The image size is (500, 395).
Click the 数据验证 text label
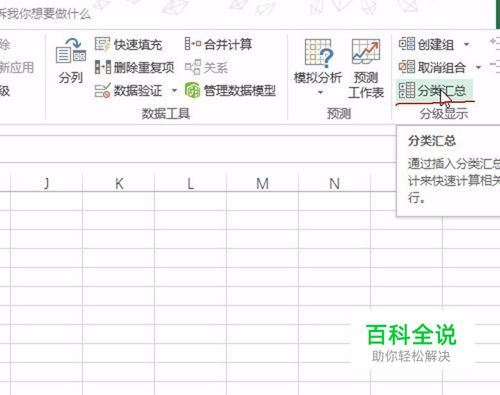pyautogui.click(x=138, y=91)
